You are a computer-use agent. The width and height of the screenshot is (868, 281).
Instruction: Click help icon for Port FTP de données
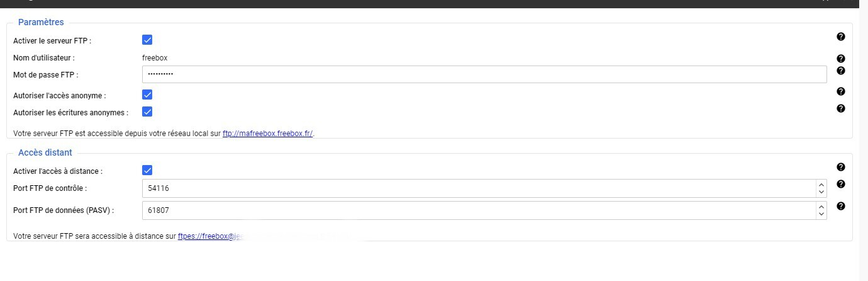(x=840, y=206)
